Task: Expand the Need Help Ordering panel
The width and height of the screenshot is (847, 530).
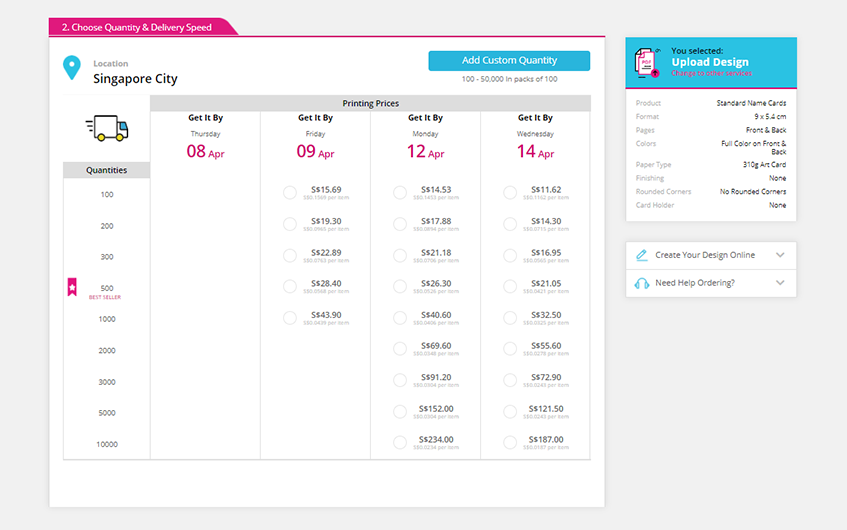Action: 780,283
